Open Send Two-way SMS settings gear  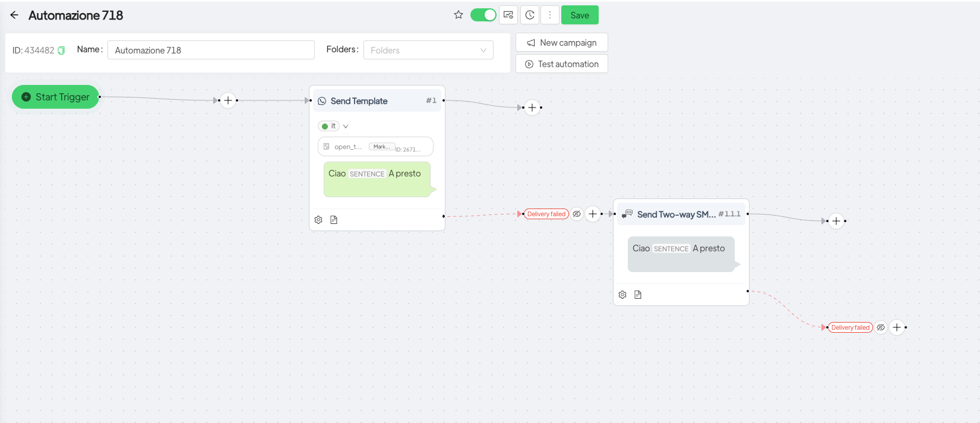[x=622, y=295]
